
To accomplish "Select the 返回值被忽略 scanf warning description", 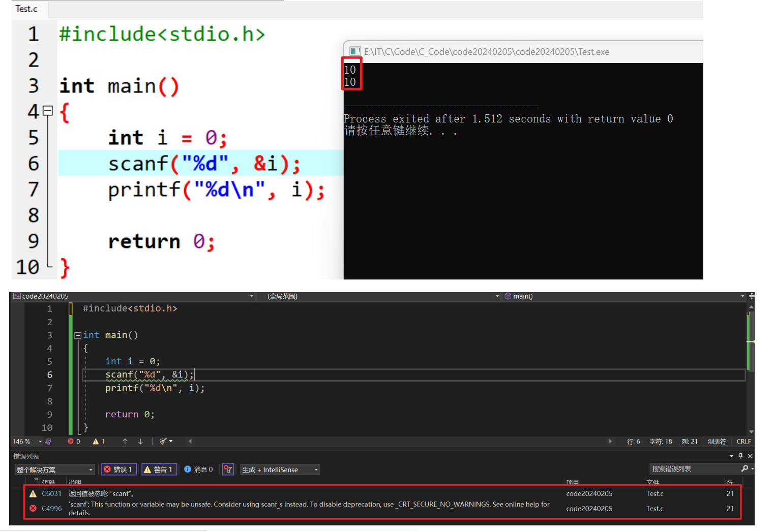I will 101,493.
